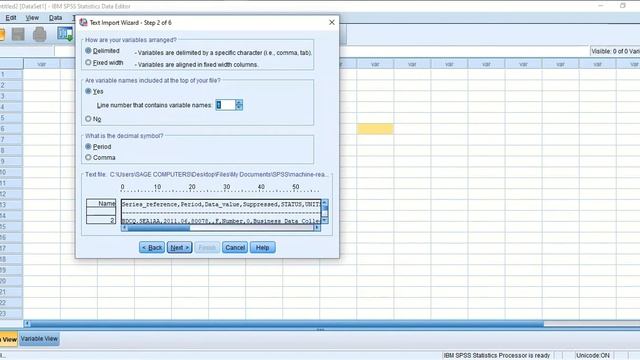Decrease line number with down spinner arrow
The height and width of the screenshot is (360, 640).
(x=239, y=108)
